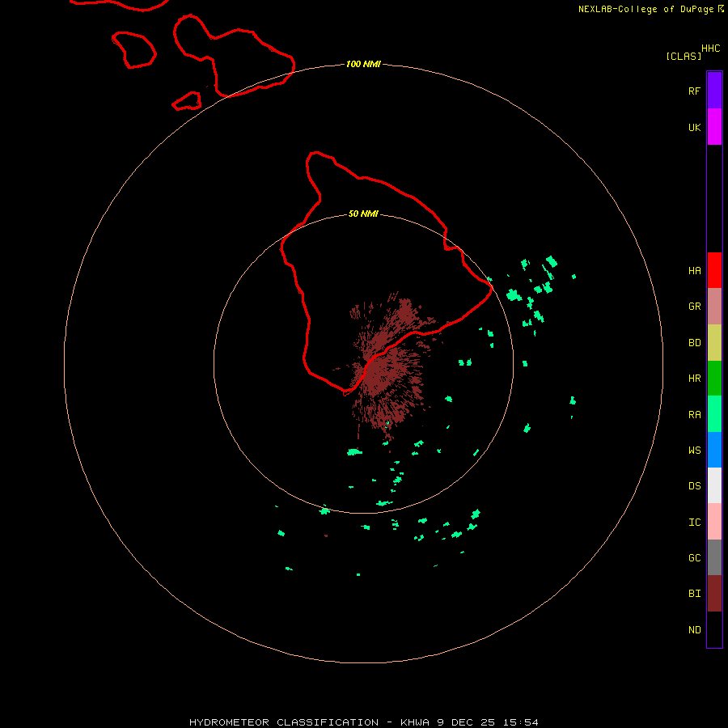Click the WS legend label
Image resolution: width=728 pixels, height=728 pixels.
(694, 450)
